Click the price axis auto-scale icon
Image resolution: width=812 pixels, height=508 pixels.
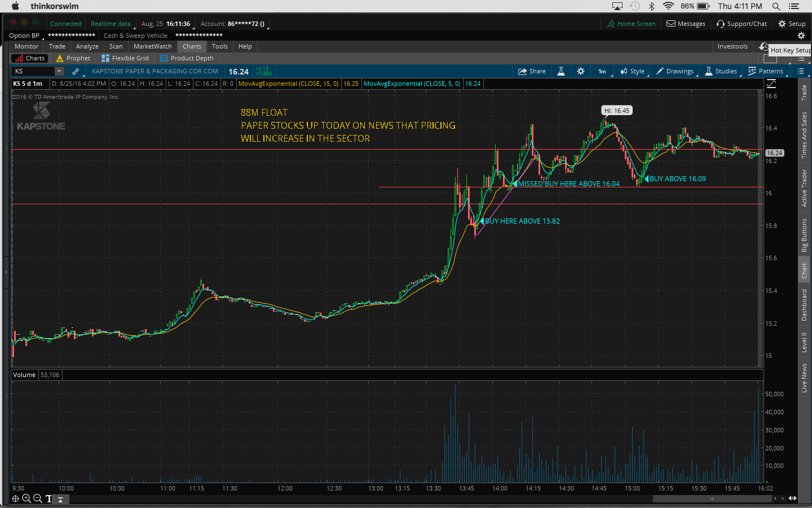771,84
